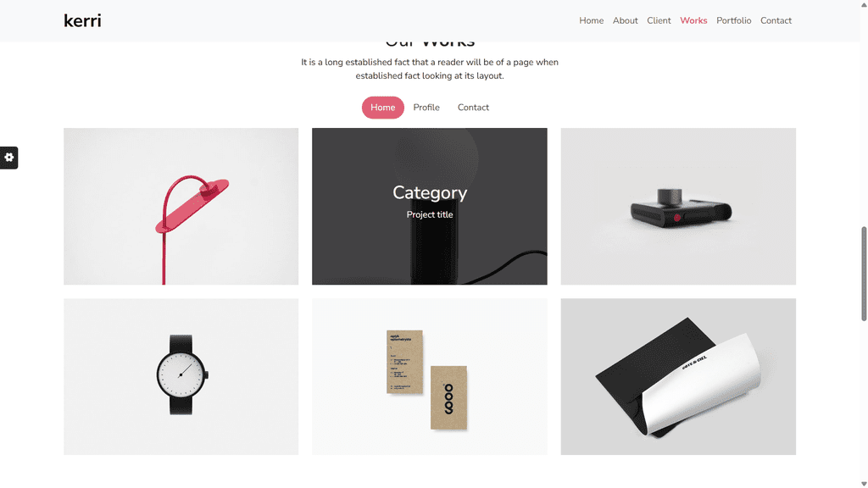Select Client in top navigation
The width and height of the screenshot is (868, 488).
pyautogui.click(x=659, y=20)
